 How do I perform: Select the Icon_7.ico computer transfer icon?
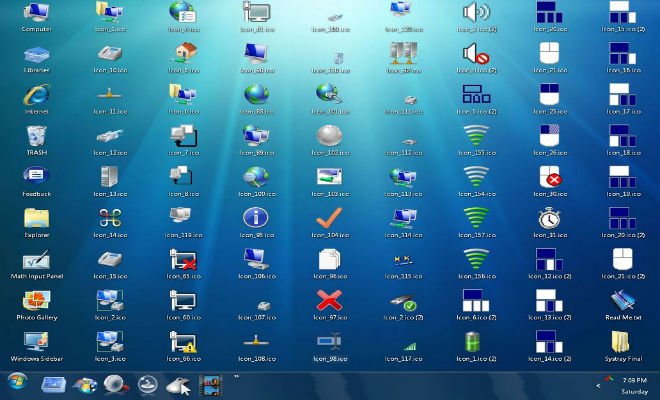click(184, 136)
